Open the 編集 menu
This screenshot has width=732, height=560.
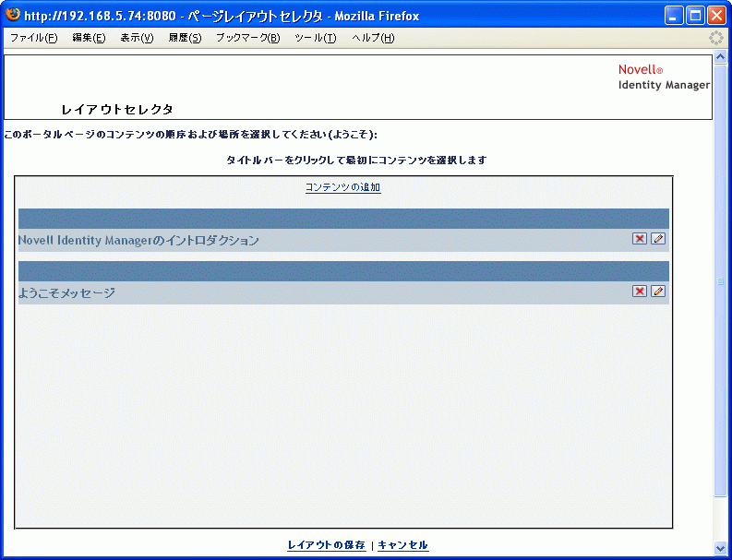(89, 38)
